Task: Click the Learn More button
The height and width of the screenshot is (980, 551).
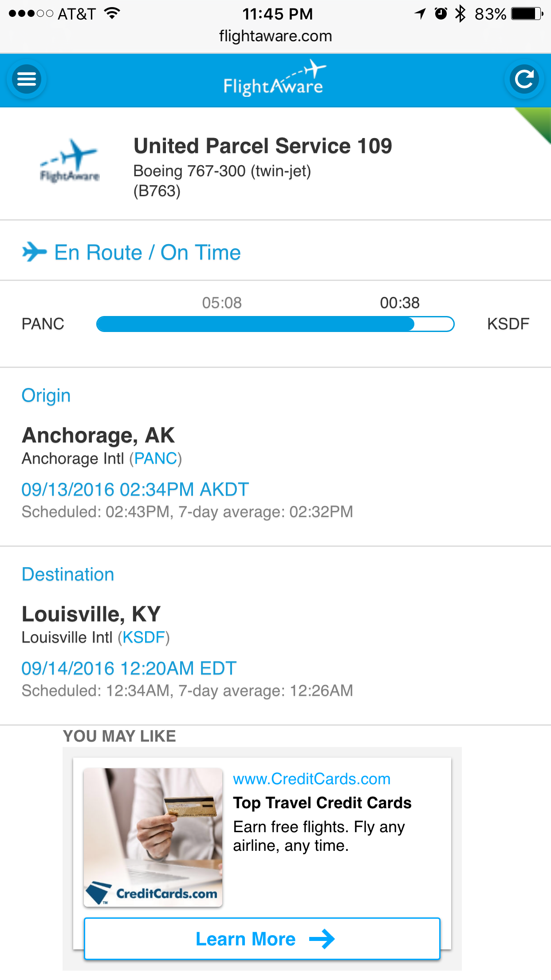Action: coord(262,939)
